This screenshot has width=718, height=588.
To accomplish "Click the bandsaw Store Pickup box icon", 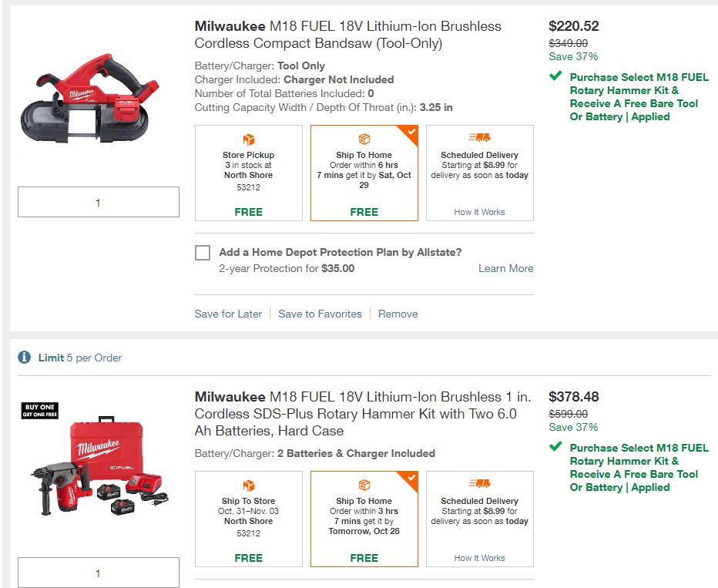I will pos(249,139).
